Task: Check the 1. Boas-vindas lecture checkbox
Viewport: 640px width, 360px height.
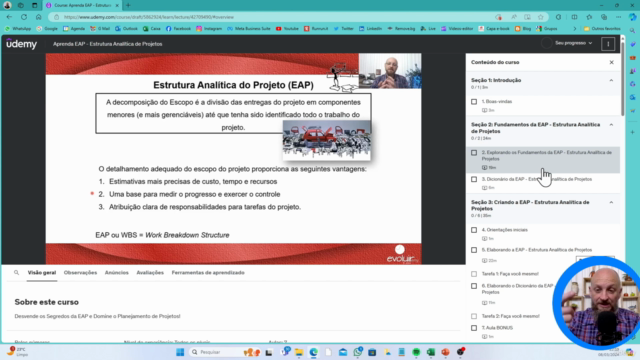Action: 474,102
